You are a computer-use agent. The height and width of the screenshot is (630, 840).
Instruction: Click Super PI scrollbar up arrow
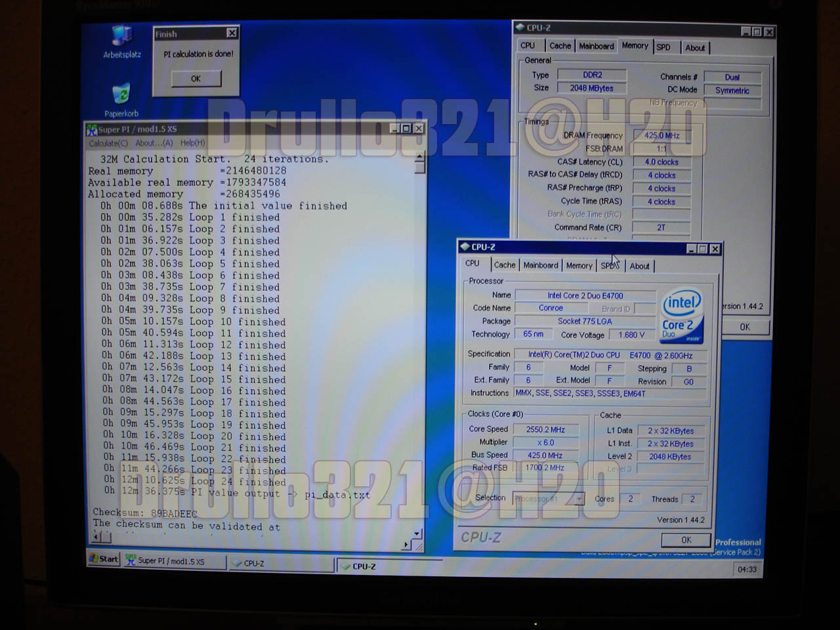[x=420, y=158]
